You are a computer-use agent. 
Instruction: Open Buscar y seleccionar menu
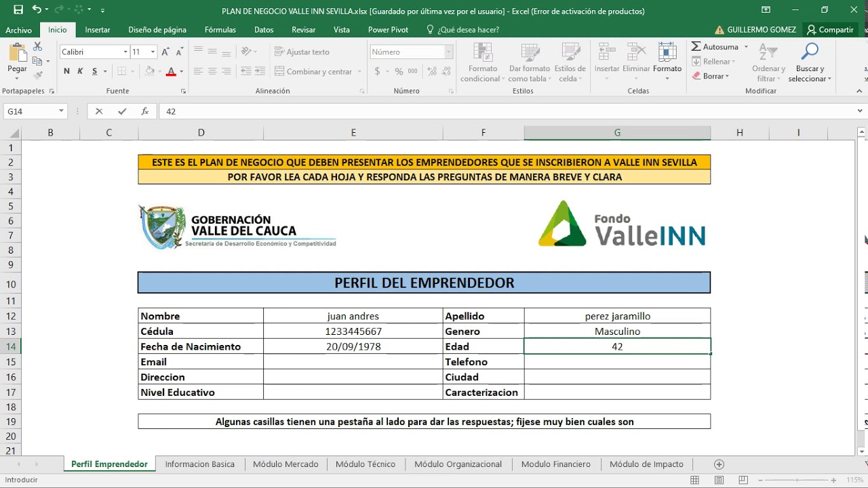click(810, 63)
